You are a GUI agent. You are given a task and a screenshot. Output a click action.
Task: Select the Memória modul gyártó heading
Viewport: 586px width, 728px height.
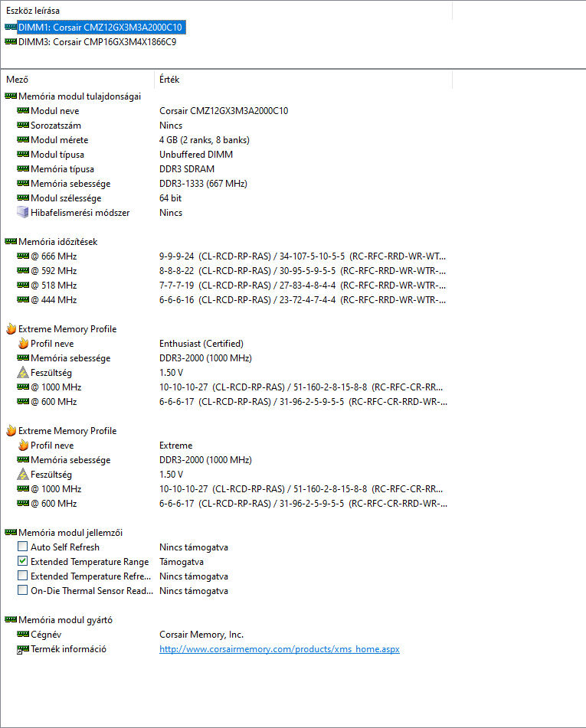pos(66,620)
